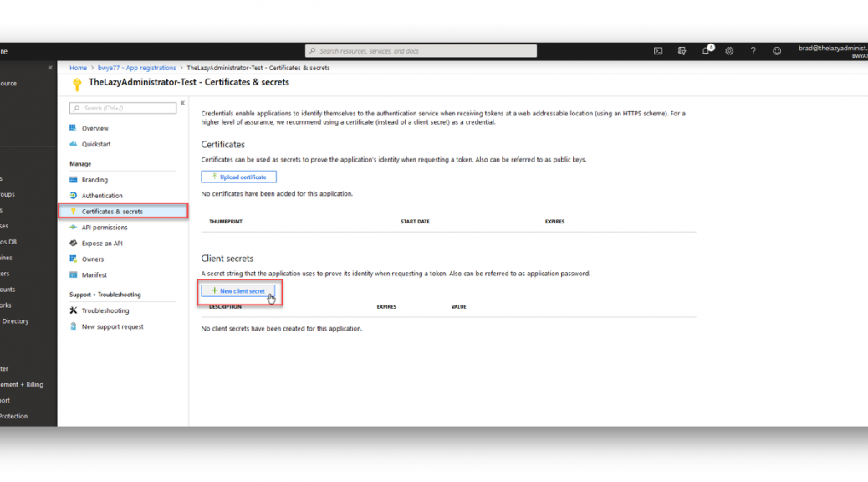Open bwya77 - App registrations breadcrumb link

pos(137,68)
